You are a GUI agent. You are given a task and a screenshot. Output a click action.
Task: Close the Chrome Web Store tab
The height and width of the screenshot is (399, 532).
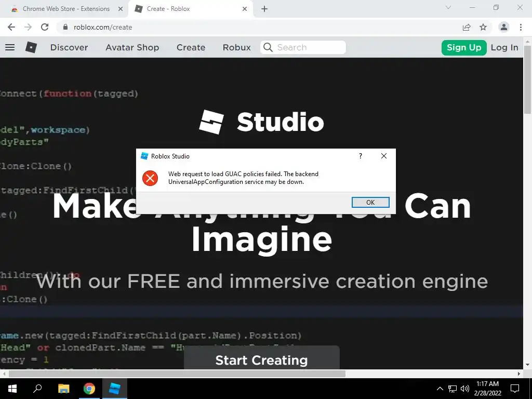(x=120, y=9)
